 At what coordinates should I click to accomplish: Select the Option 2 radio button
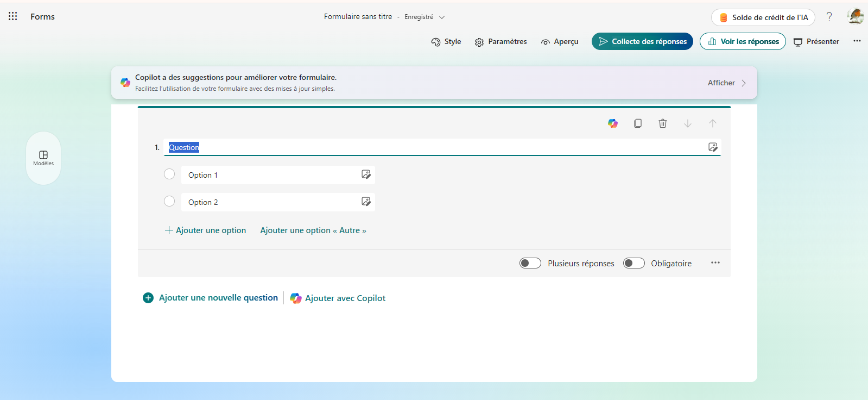[169, 201]
